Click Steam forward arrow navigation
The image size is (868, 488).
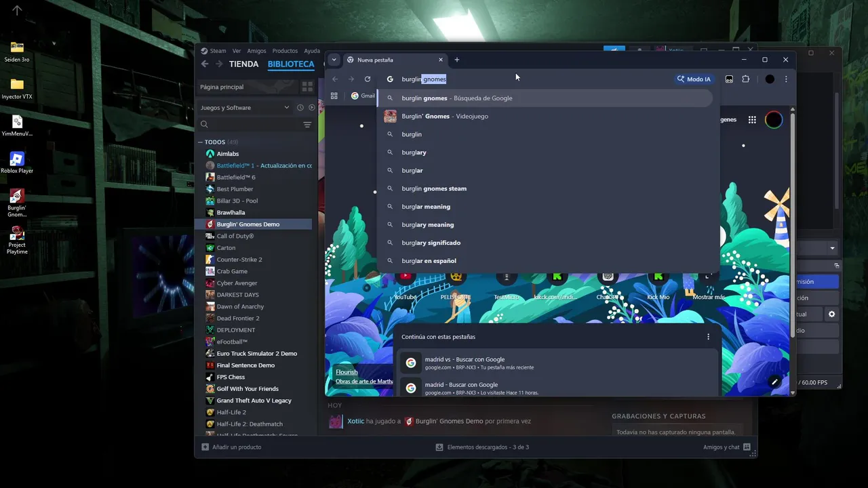[219, 64]
